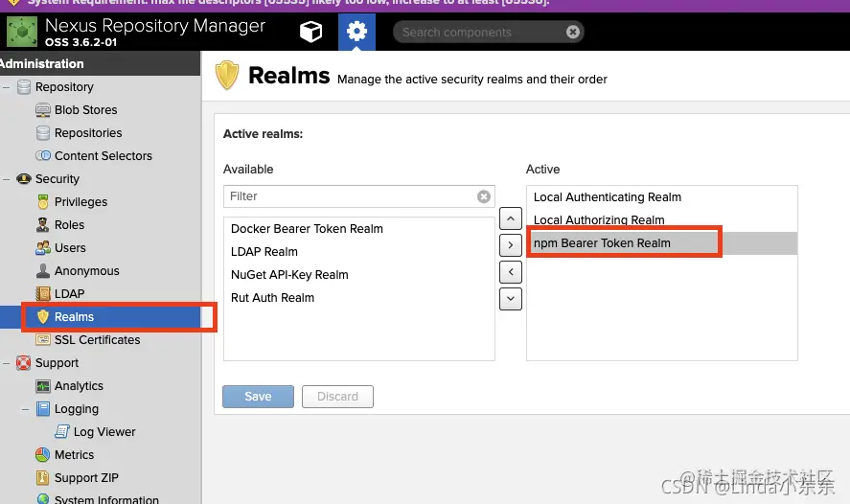Click the Privileges medal icon

(43, 202)
